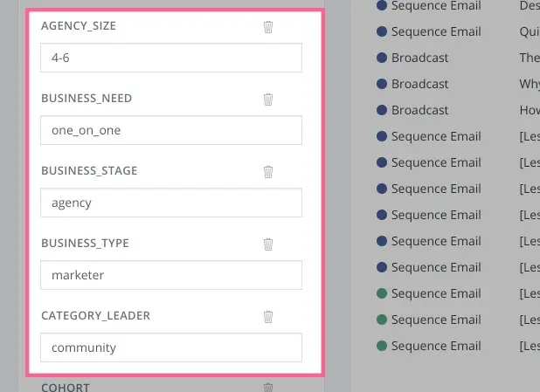
Task: Open the second Broadcast entry in list
Action: (419, 84)
